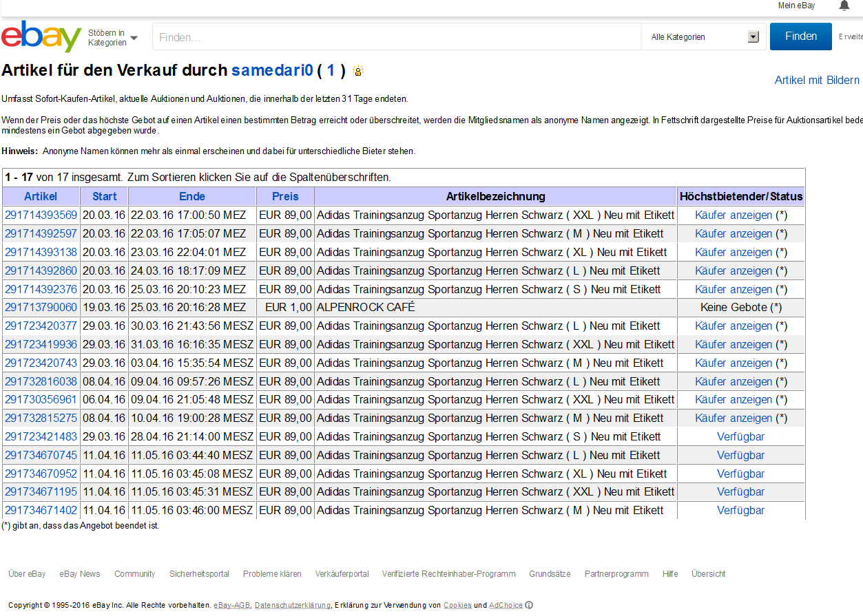Open Übersicht footer link

(x=709, y=574)
